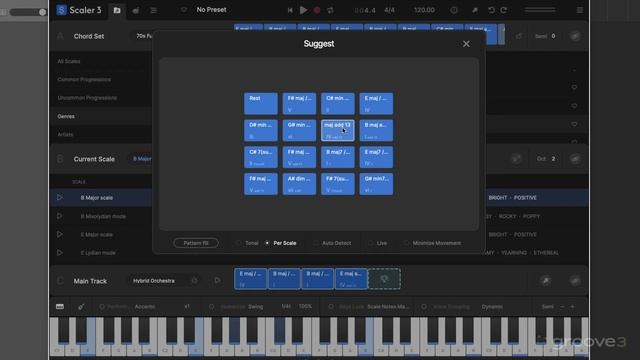
Task: Click the pin icon in the top bar
Action: [475, 10]
